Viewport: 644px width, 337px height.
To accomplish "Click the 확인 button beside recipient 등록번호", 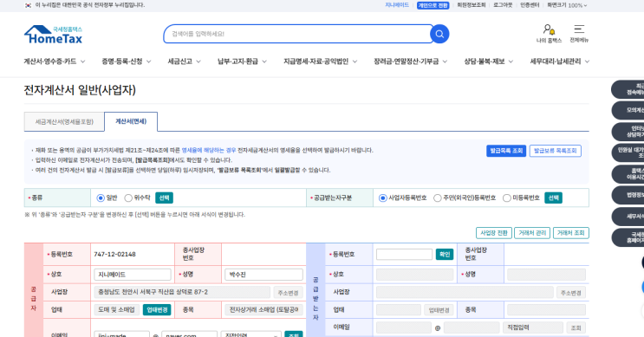I will point(445,255).
